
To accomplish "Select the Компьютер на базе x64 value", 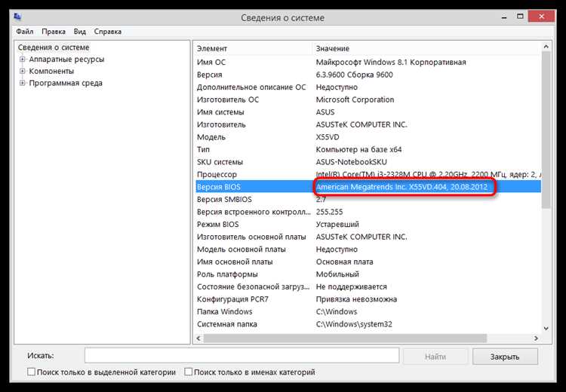I will (x=358, y=149).
